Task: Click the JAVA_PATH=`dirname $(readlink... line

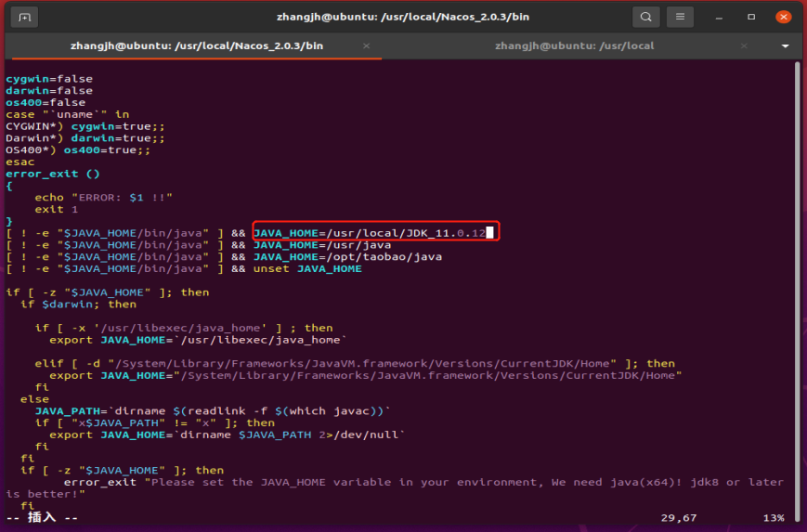Action: point(213,411)
